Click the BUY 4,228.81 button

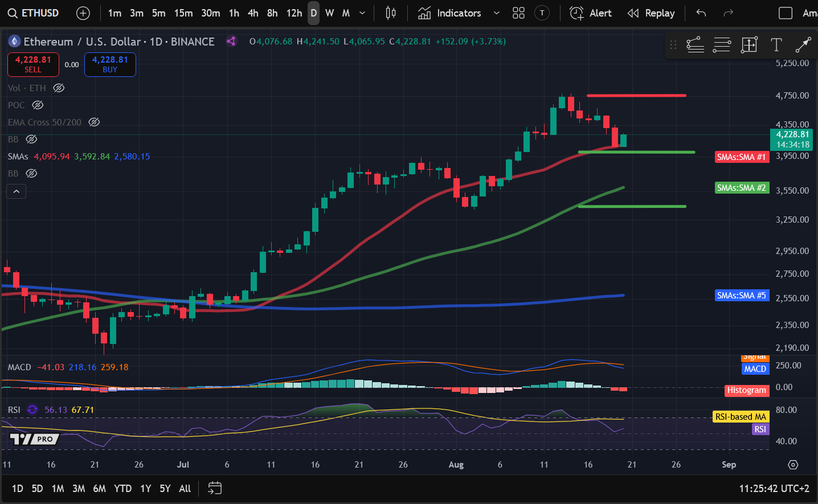point(110,64)
